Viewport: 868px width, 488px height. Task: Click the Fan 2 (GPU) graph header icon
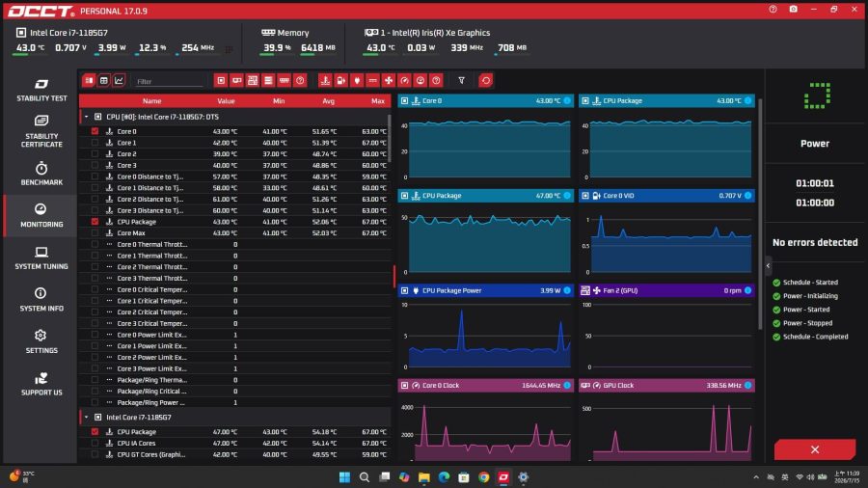click(x=585, y=290)
